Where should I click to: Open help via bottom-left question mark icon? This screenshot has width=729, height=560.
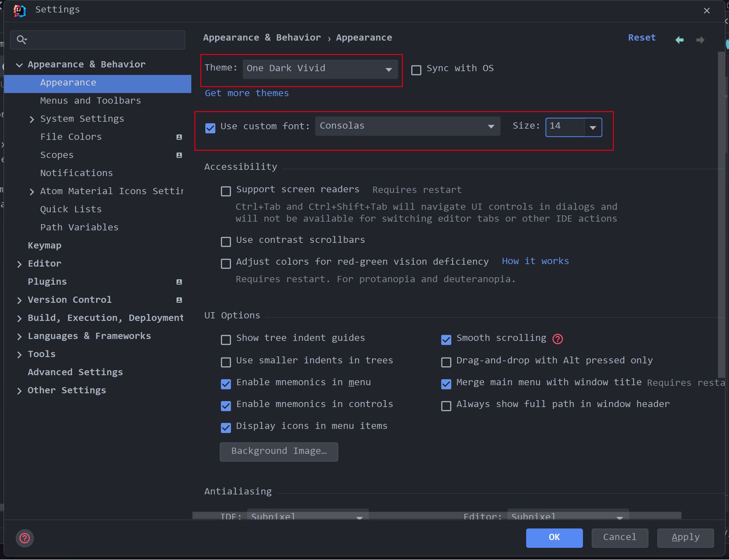click(25, 538)
